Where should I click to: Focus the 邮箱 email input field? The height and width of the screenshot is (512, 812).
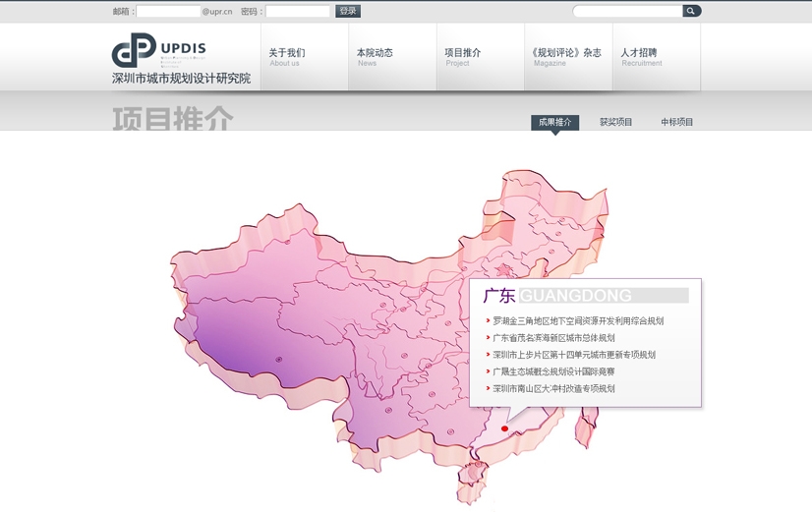[x=168, y=12]
